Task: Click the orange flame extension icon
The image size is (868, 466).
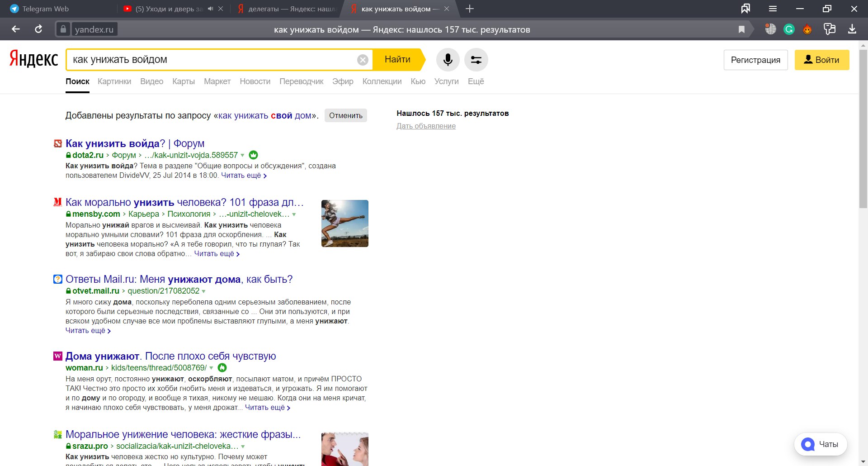Action: 807,29
